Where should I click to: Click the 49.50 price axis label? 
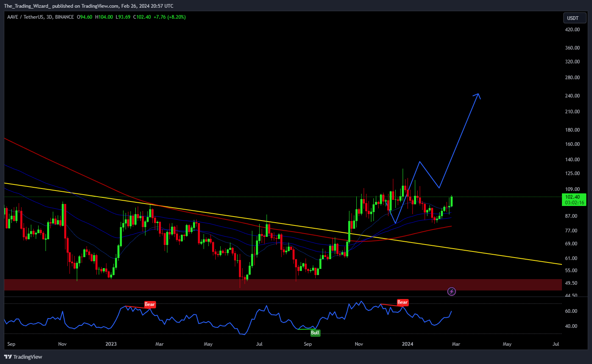(x=571, y=283)
